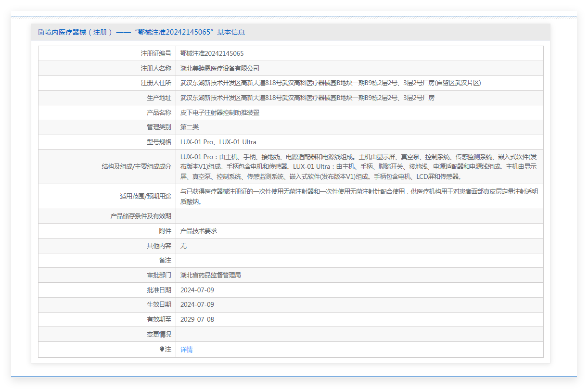Click the registrant name 湖北美睦恩医疗设备有限公司
Screen dimensions: 588x389
pyautogui.click(x=219, y=68)
